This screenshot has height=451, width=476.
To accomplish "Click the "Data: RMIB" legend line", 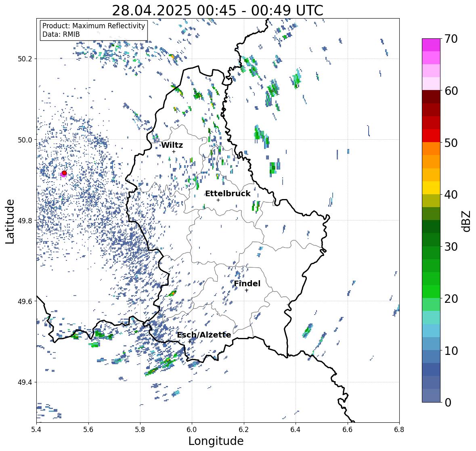I will pos(61,34).
